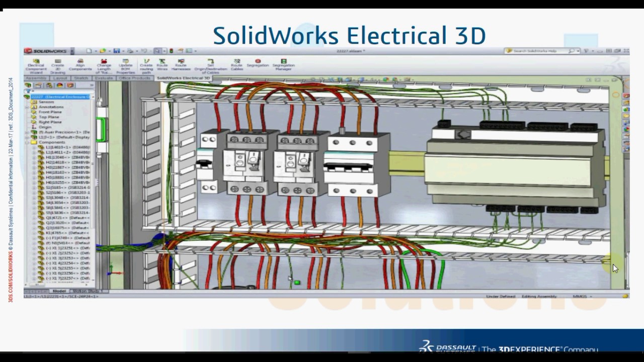Collapse the Components folder in tree

[x=28, y=142]
